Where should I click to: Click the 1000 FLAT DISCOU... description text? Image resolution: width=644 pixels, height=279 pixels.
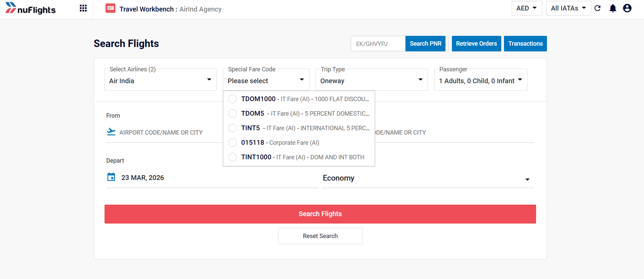pos(342,99)
